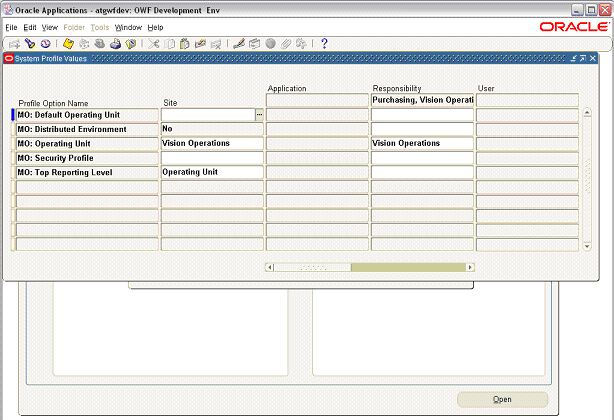Click Site field for MO: Security Profile
Image resolution: width=614 pixels, height=420 pixels.
click(x=212, y=158)
